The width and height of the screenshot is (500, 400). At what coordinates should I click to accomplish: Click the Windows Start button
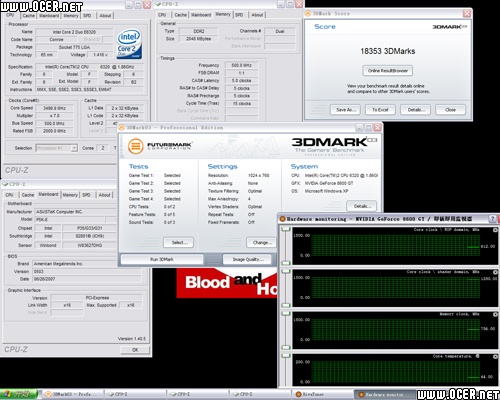pos(18,394)
